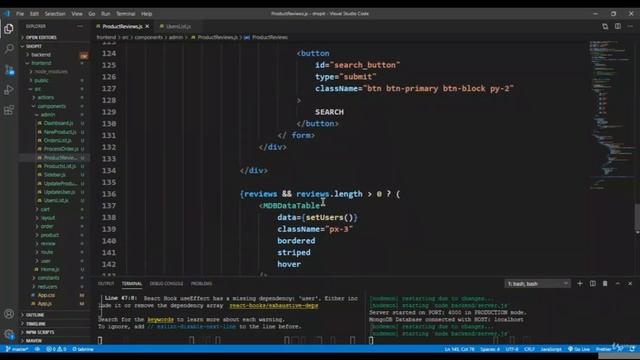This screenshot has height=360, width=640.
Task: Click the tabnine status bar item
Action: (83, 349)
